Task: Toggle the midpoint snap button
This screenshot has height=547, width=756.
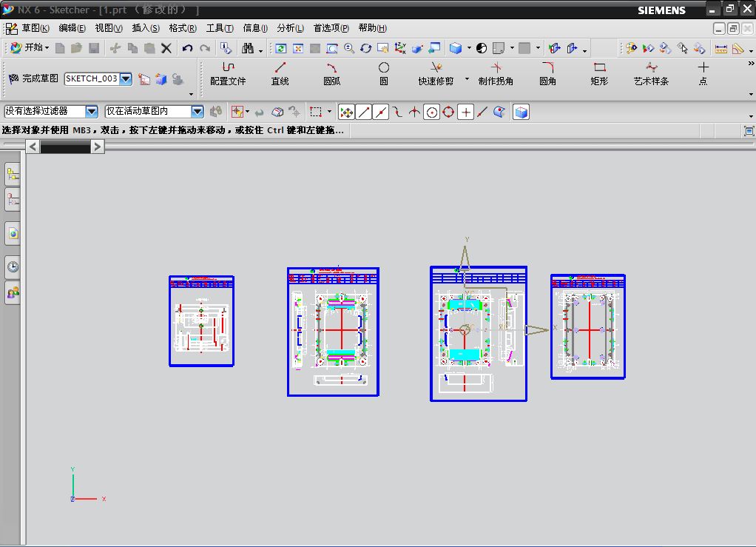Action: (x=381, y=113)
